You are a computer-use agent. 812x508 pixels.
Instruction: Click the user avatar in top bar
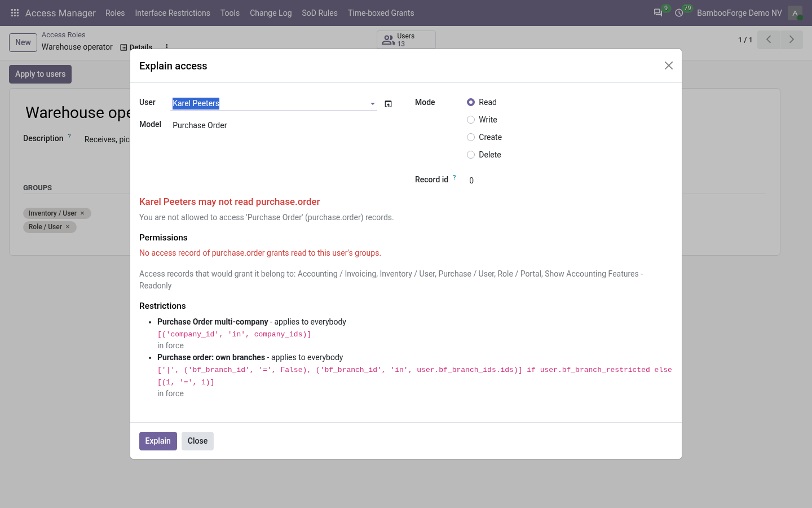point(795,13)
